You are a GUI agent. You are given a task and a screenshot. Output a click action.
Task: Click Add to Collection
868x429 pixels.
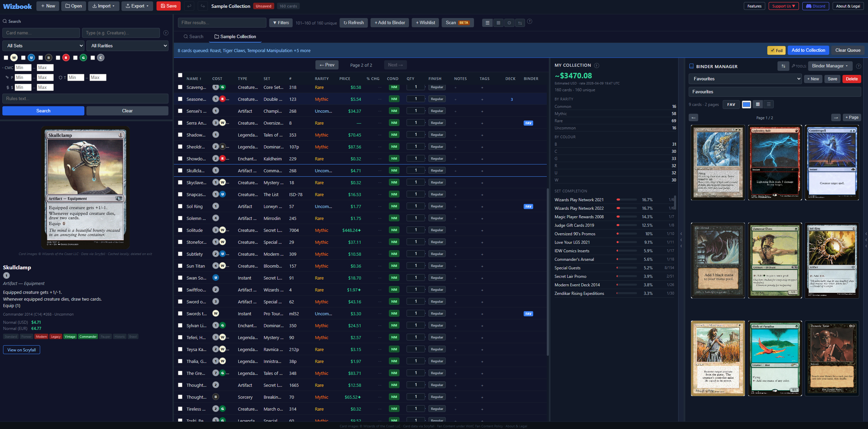tap(808, 50)
